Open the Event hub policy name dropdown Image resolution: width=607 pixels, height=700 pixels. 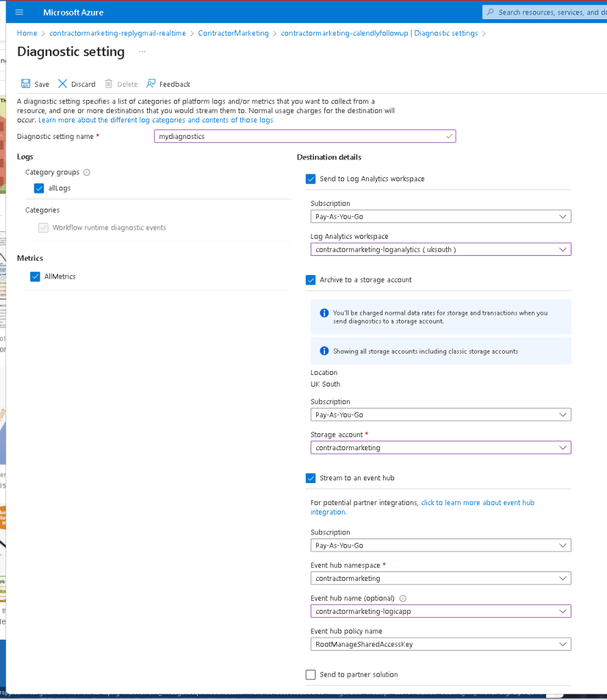[441, 644]
